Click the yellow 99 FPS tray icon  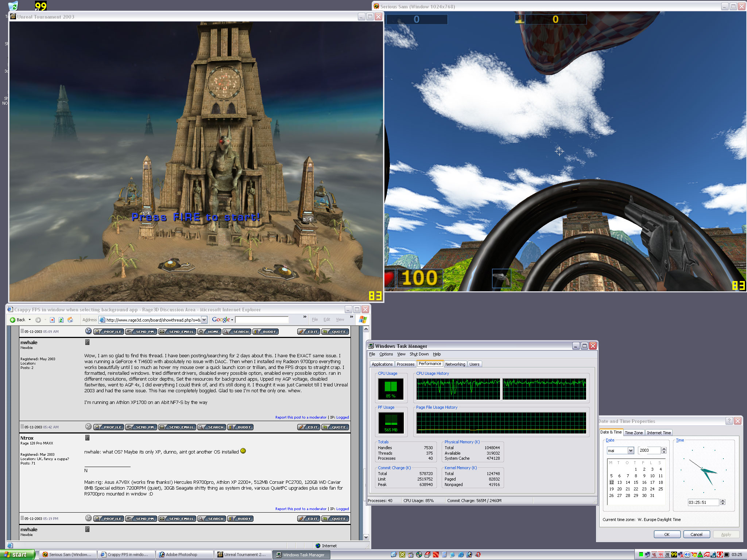click(x=674, y=555)
